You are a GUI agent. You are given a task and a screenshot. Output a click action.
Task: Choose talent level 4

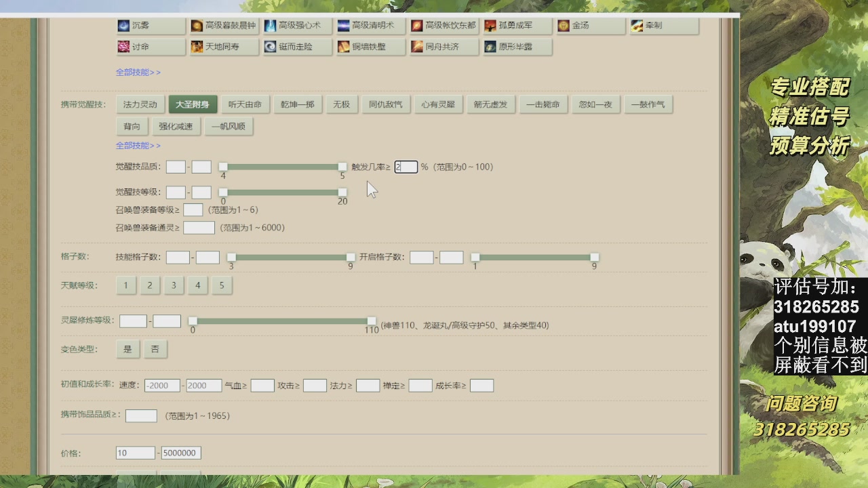point(197,285)
